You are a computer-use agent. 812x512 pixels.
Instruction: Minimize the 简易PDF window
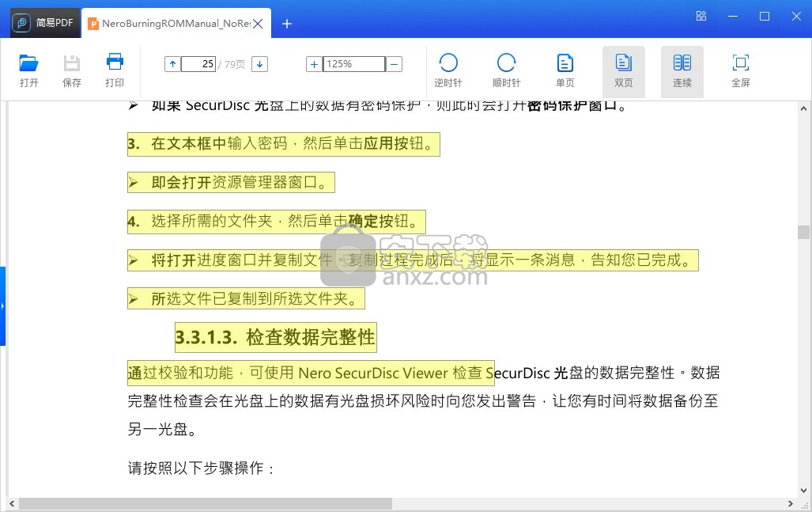pyautogui.click(x=733, y=17)
